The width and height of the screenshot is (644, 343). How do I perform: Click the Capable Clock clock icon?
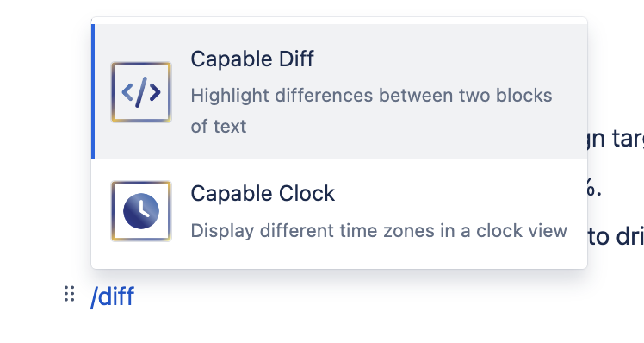pos(141,211)
